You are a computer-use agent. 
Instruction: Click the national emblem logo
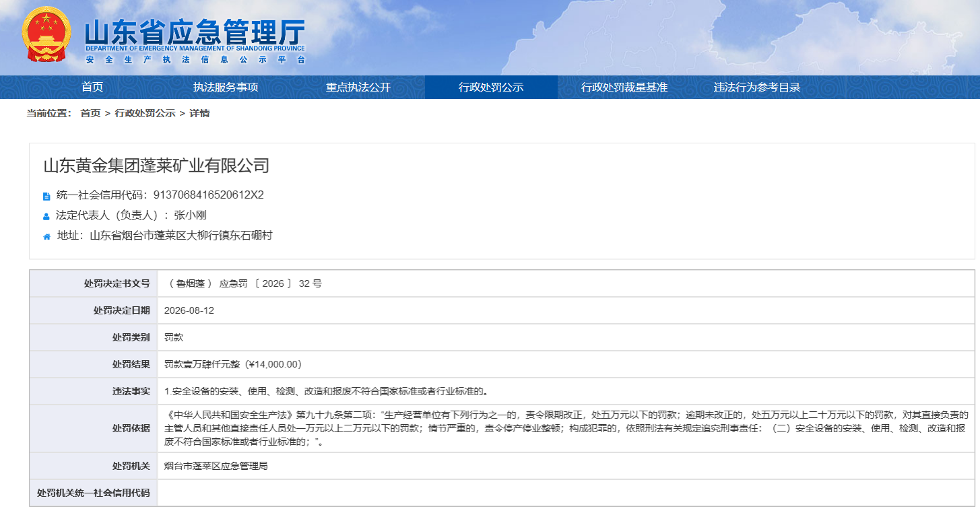pos(46,34)
